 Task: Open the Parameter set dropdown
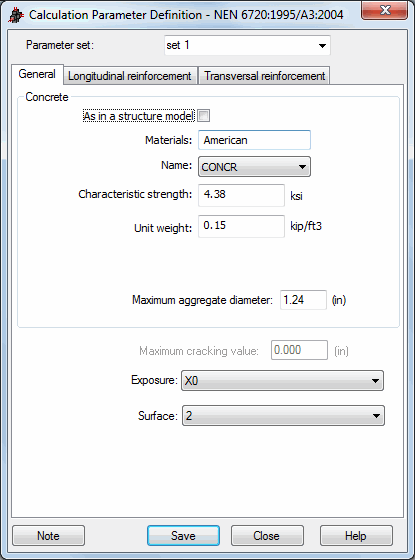point(248,45)
